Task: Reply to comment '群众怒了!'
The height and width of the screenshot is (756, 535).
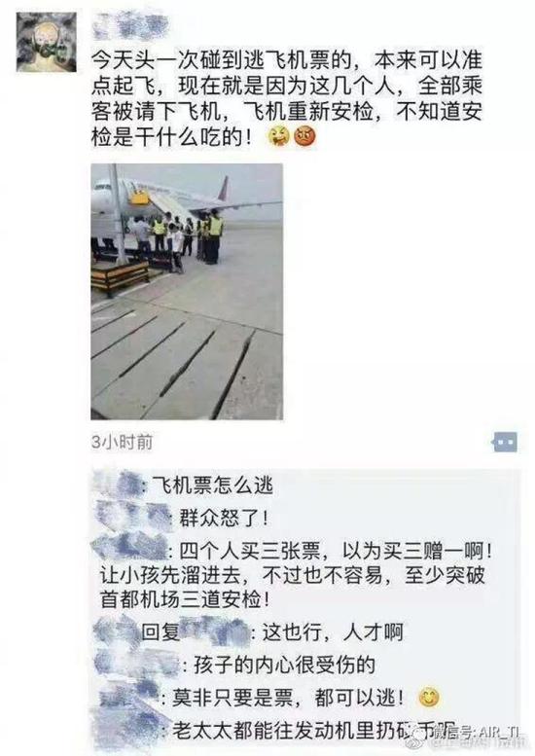Action: pos(224,519)
